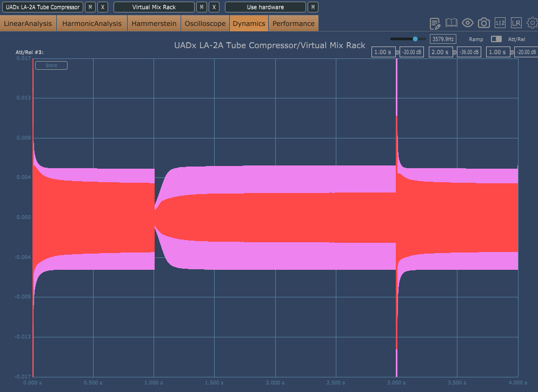Edit the last 1.00 s duration field

(498, 52)
